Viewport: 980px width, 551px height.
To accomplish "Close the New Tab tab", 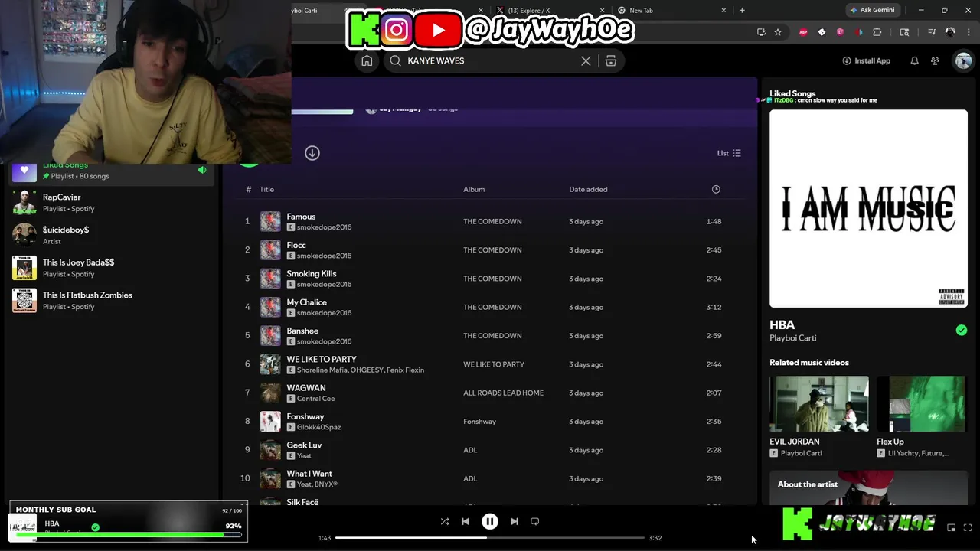I will pos(724,10).
